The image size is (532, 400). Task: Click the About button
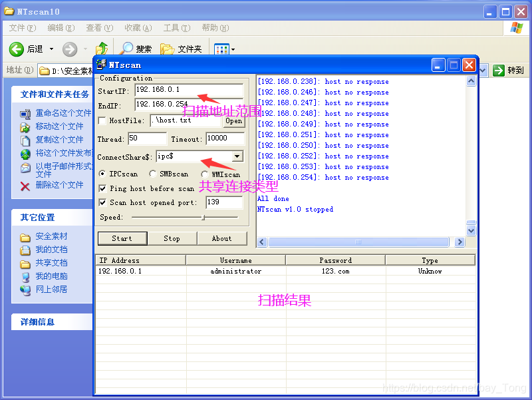222,238
